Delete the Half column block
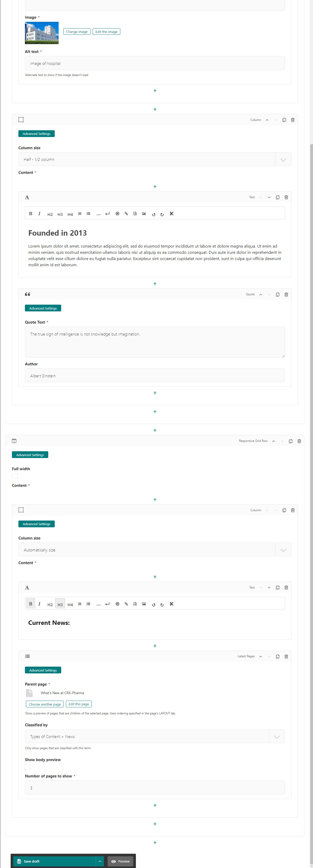313x868 pixels. tap(293, 120)
